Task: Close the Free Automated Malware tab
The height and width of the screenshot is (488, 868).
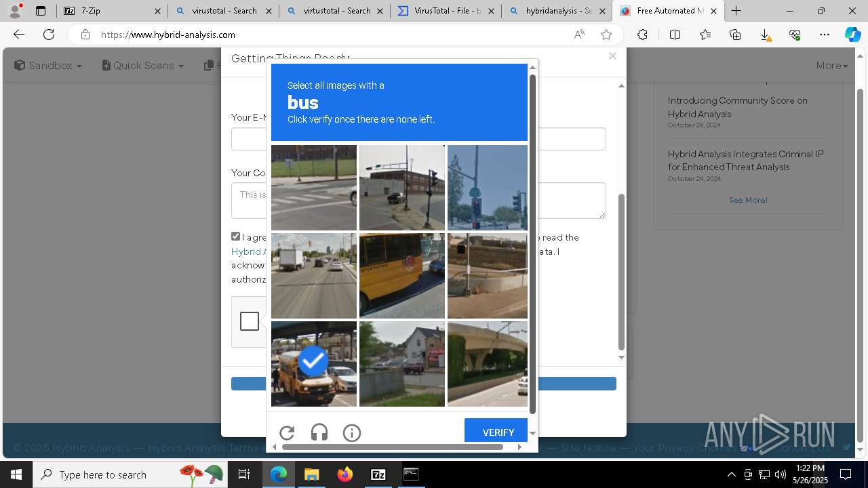Action: coord(713,11)
